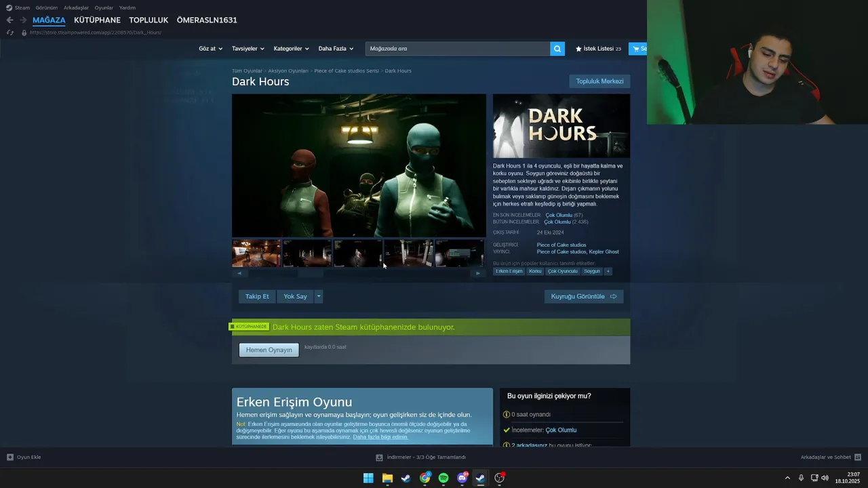Open File Explorer from the taskbar
The width and height of the screenshot is (868, 488).
[387, 478]
